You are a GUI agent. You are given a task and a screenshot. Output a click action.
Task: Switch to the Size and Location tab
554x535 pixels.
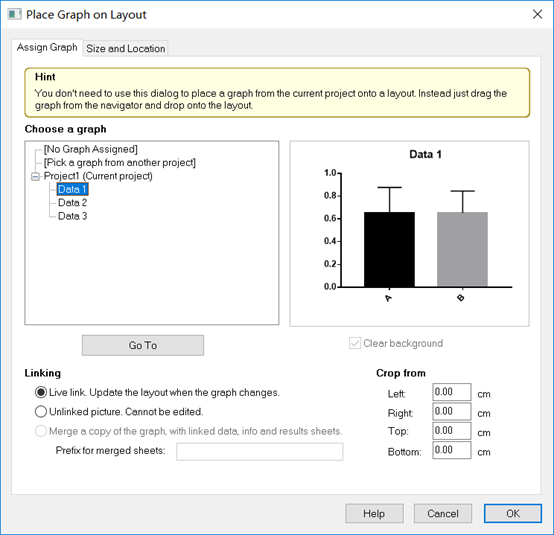tap(126, 48)
